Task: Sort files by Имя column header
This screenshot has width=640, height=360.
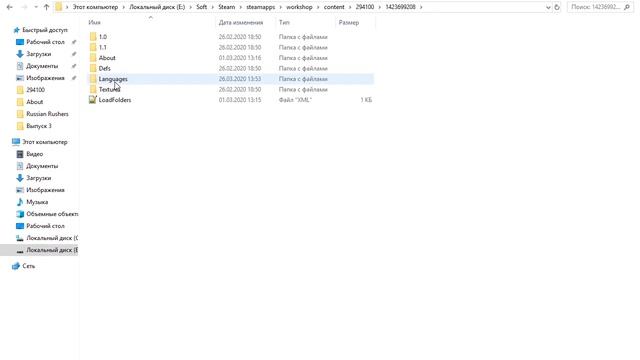Action: [94, 23]
